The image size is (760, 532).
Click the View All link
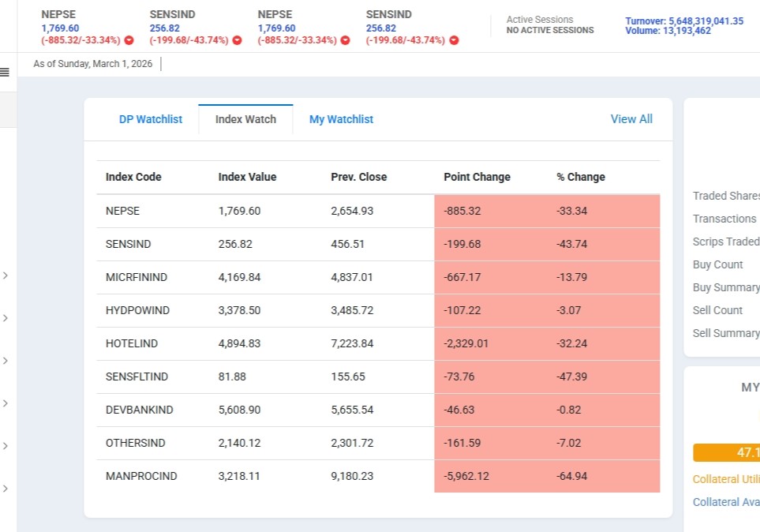click(631, 119)
